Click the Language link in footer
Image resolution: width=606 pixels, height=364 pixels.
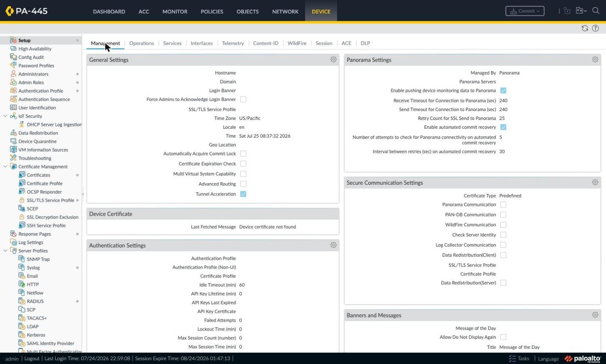[x=548, y=359]
